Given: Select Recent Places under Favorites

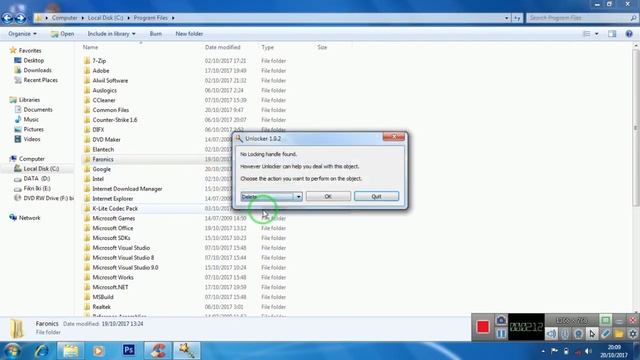Looking at the screenshot, I should coord(40,80).
